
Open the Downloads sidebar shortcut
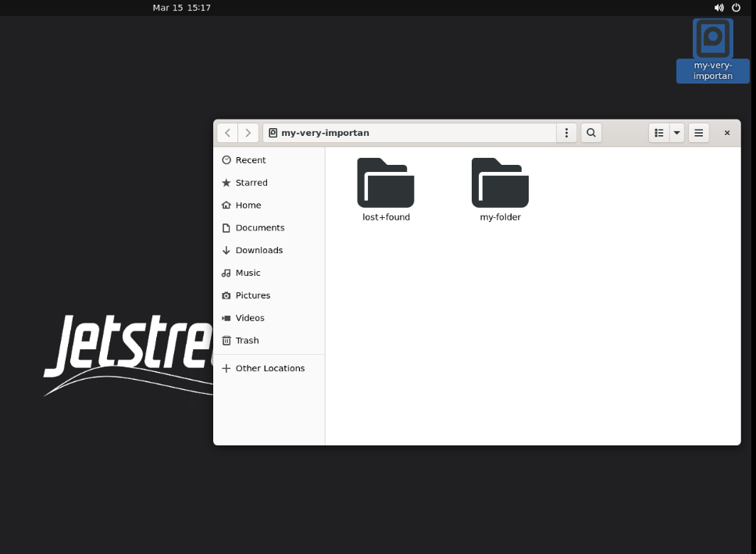coord(258,250)
